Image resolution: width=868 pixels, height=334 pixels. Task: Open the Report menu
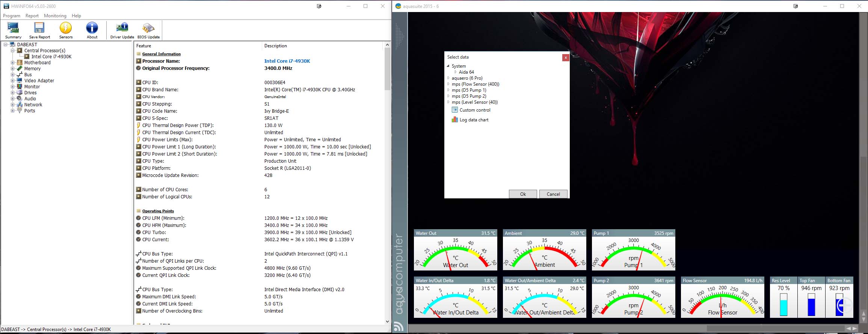(32, 16)
